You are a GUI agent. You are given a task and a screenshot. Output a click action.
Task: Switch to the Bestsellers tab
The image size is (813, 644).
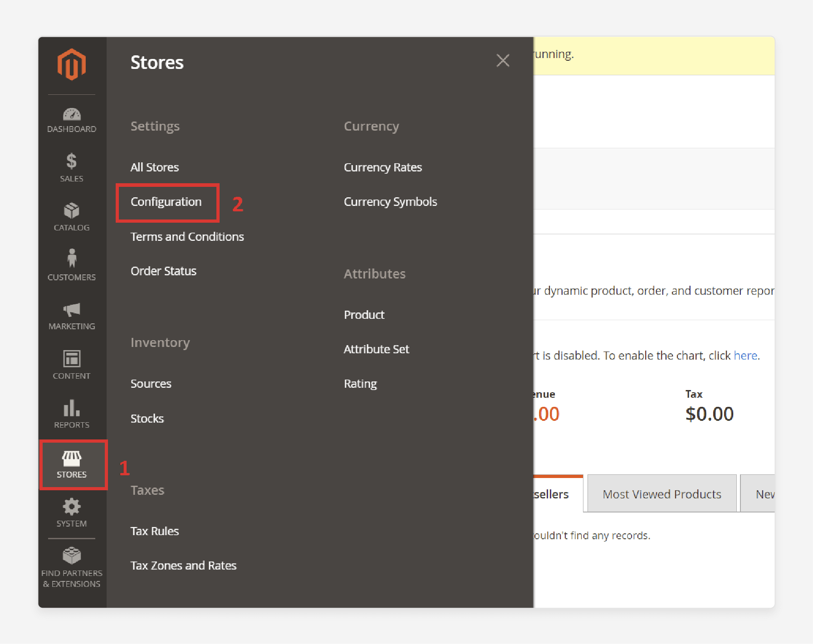click(x=558, y=494)
